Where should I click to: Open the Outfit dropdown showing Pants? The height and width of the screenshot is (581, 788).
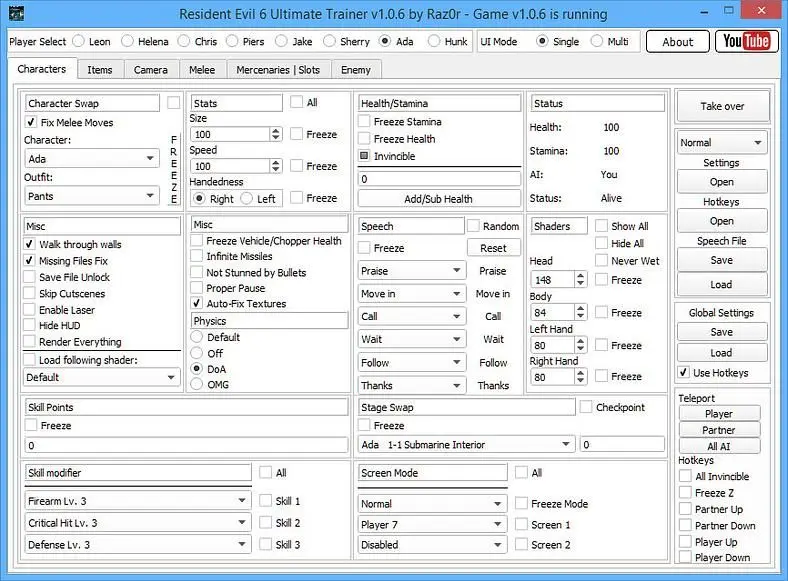92,196
